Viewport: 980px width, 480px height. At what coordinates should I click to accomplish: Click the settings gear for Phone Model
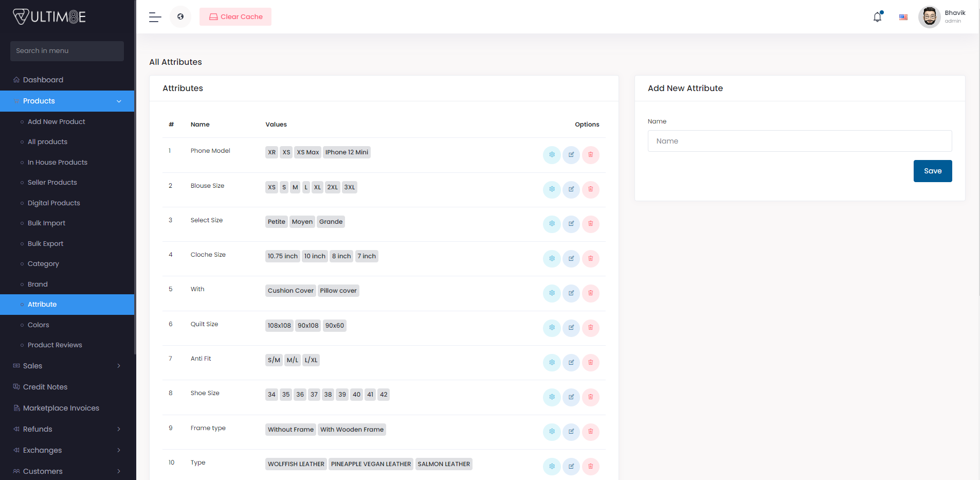coord(552,155)
